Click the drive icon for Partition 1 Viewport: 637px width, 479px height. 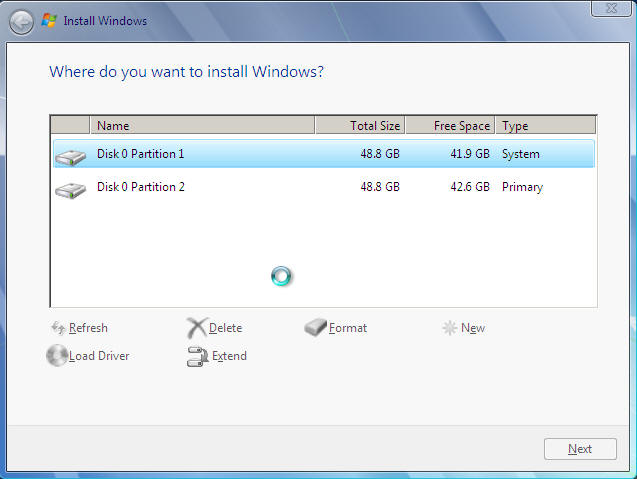[70, 156]
